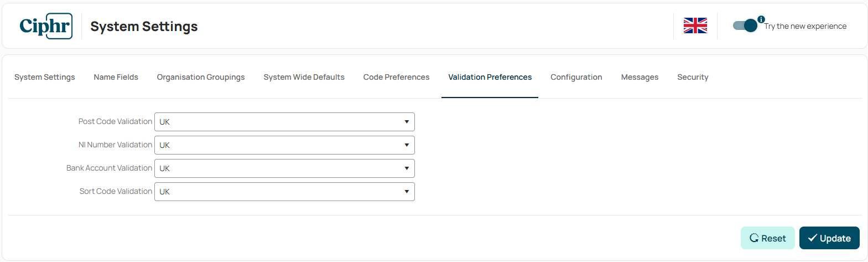Image resolution: width=868 pixels, height=262 pixels.
Task: Click the Ciphr logo
Action: point(46,26)
